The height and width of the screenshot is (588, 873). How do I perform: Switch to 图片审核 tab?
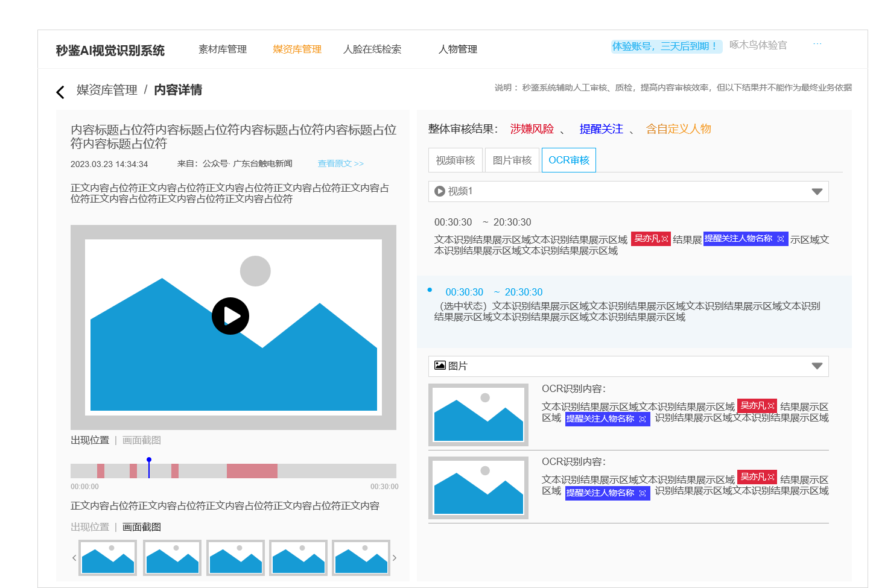(512, 160)
